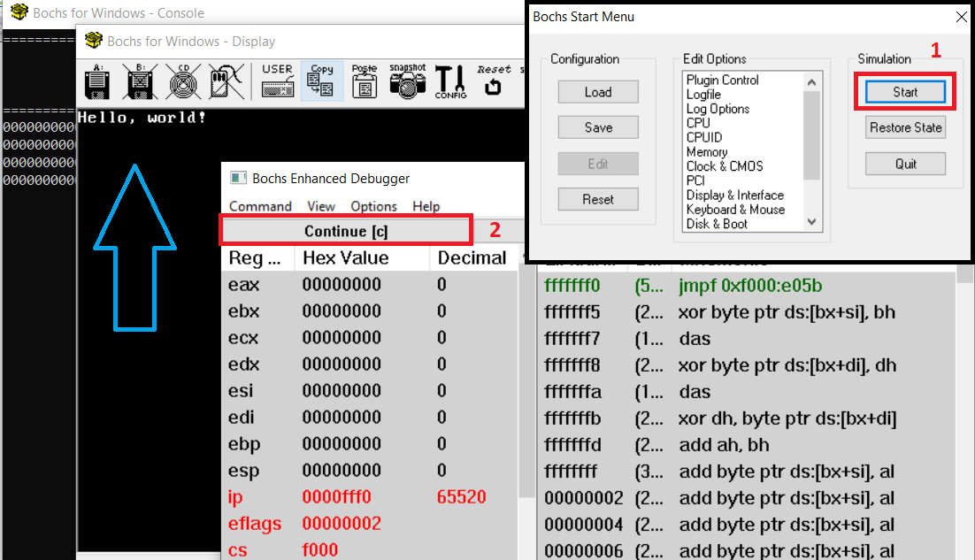Viewport: 975px width, 560px height.
Task: Select the esp register row
Action: coord(370,471)
